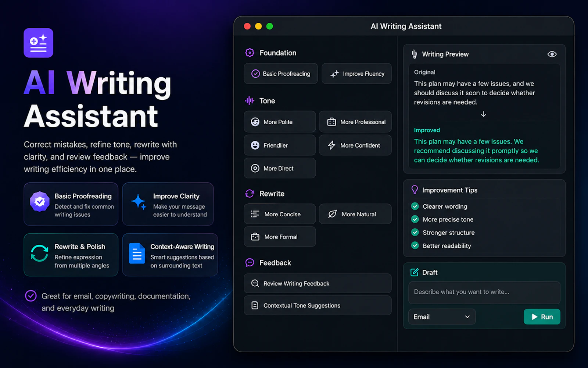Screen dimensions: 588x368
Task: Open Review Writing Feedback
Action: click(x=318, y=283)
